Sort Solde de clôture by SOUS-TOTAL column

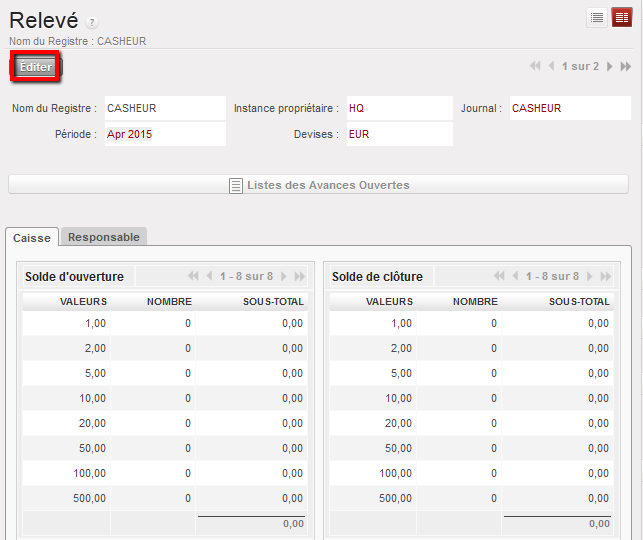click(x=579, y=301)
